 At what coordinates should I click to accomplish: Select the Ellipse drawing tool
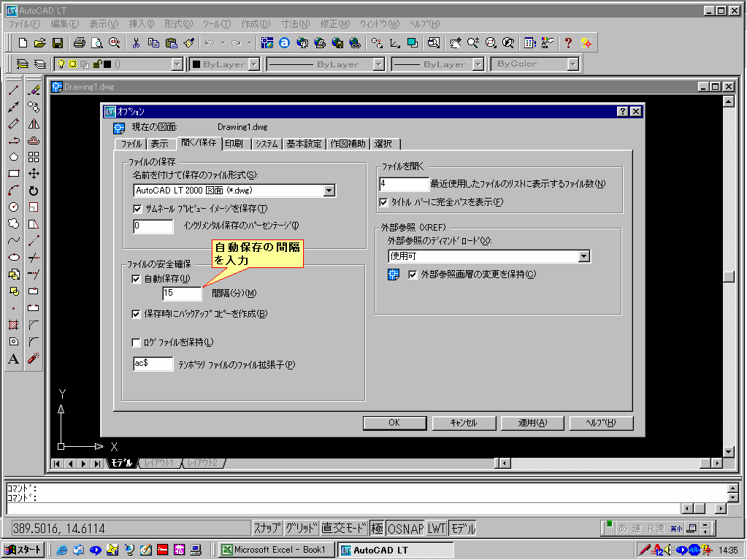click(x=14, y=257)
